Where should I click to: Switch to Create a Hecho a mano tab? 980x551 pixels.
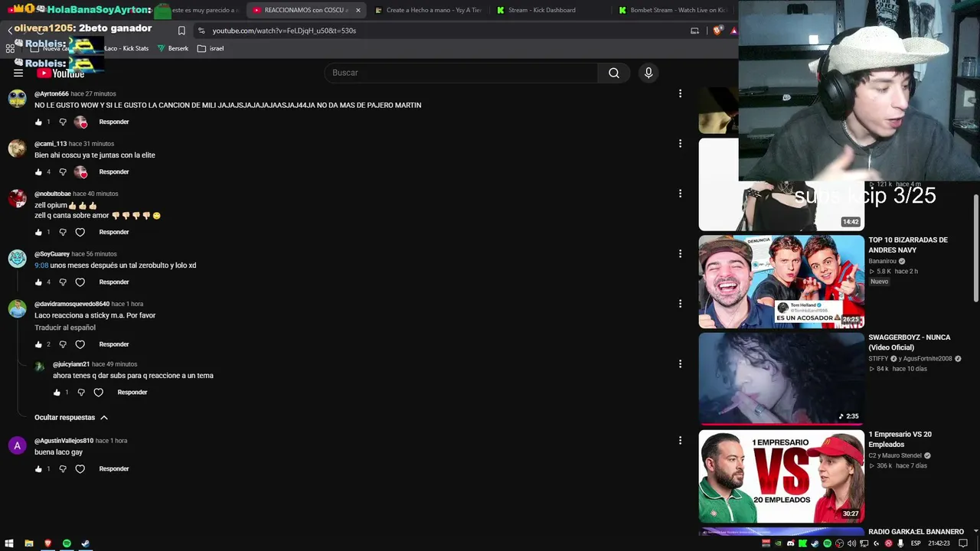coord(428,10)
